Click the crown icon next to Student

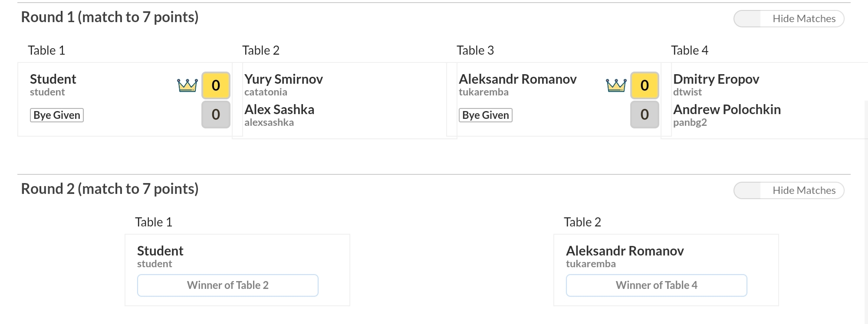click(187, 85)
